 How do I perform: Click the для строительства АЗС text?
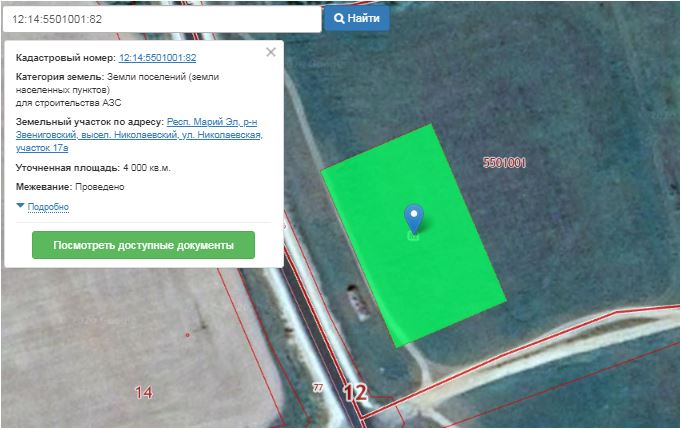(x=69, y=103)
